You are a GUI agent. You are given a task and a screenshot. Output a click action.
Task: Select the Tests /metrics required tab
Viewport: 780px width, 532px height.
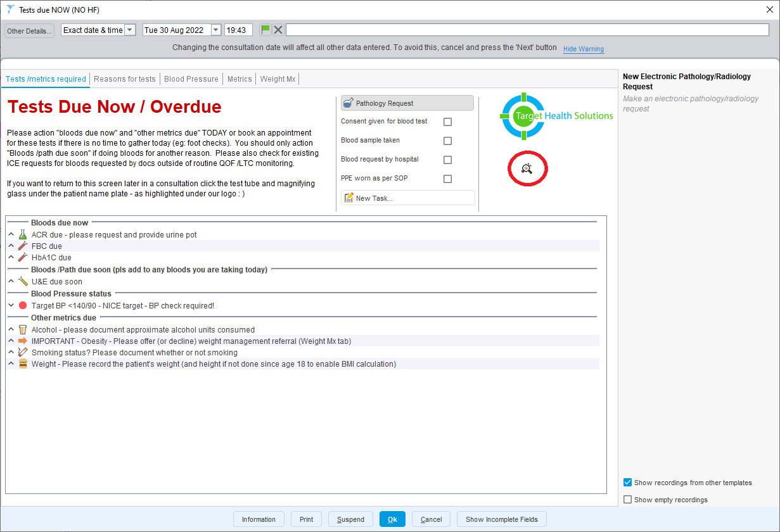[x=46, y=79]
